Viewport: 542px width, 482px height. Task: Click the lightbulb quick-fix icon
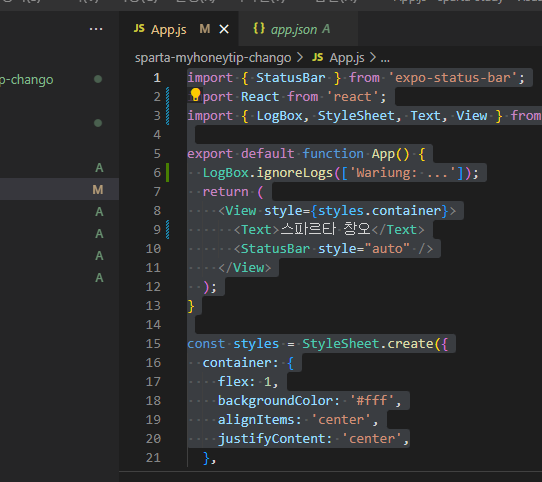tap(195, 94)
